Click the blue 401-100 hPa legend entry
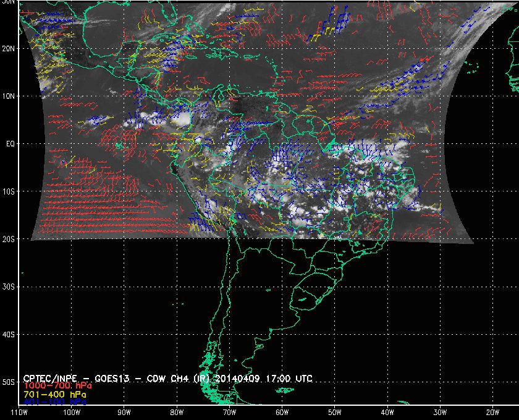The width and height of the screenshot is (519, 420). click(54, 402)
